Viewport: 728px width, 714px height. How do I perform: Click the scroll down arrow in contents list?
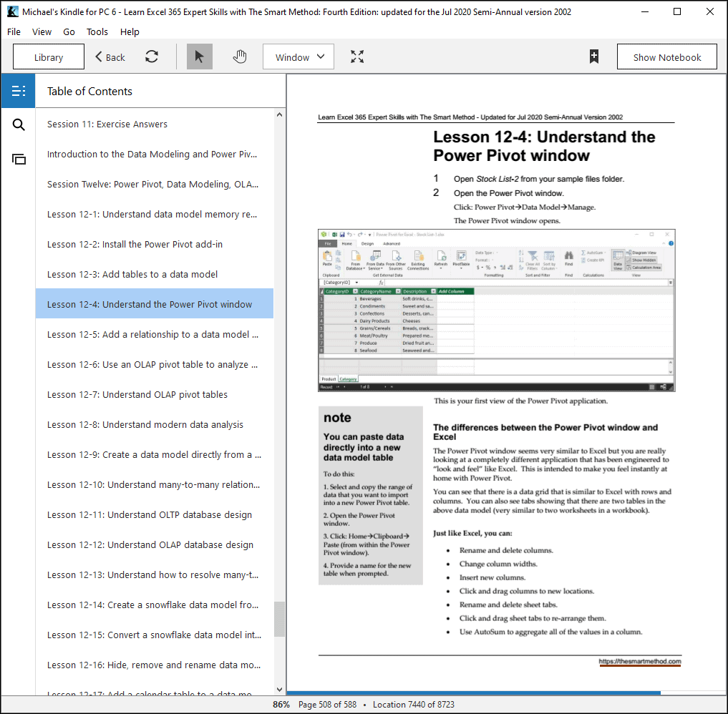tap(279, 690)
